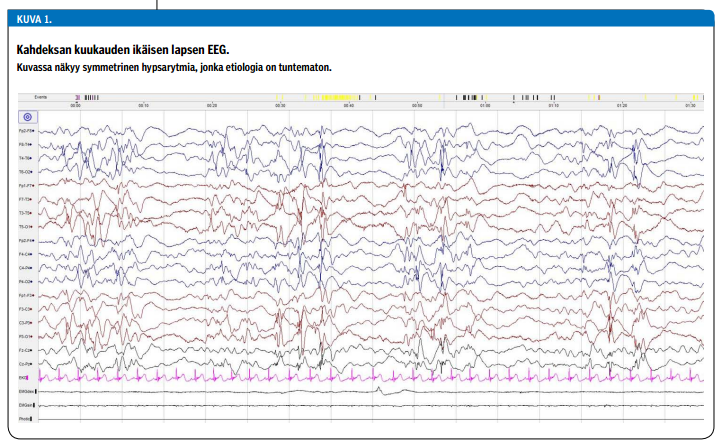Click the caption about symmetrinen hypsarytmia
This screenshot has height=444, width=721.
[174, 66]
